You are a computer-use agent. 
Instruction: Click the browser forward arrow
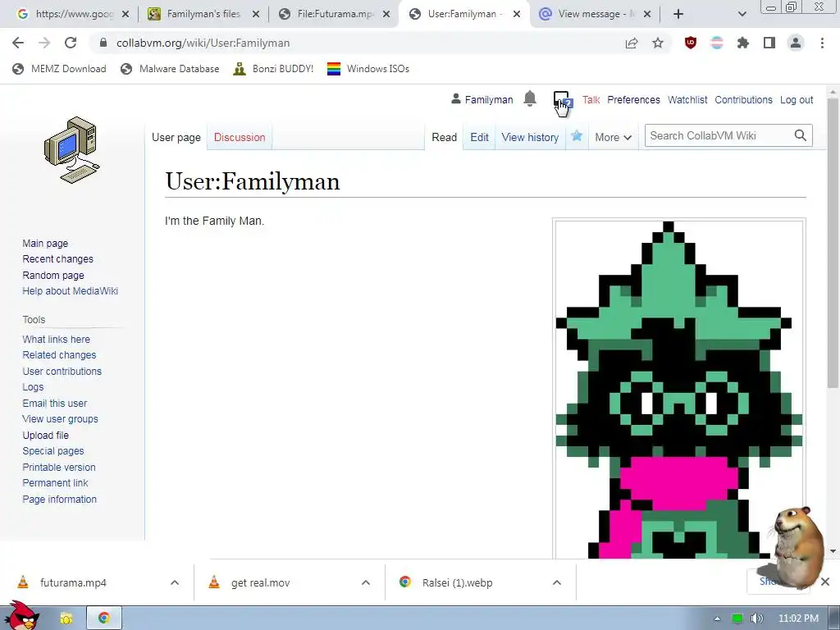(x=44, y=43)
